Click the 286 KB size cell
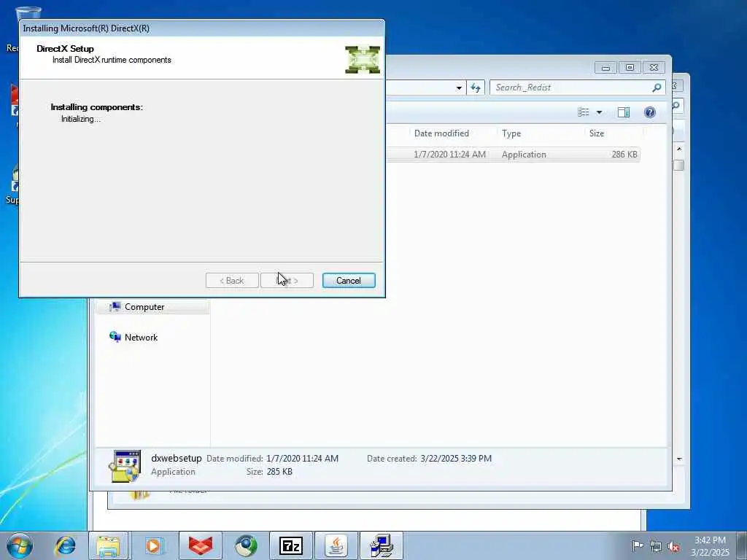This screenshot has width=747, height=560. (x=624, y=155)
